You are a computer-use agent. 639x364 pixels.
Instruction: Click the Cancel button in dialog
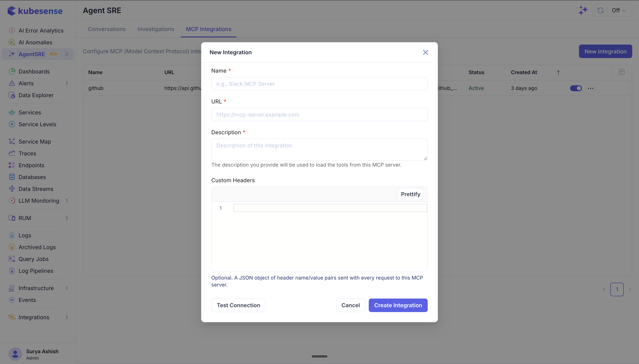coord(350,305)
